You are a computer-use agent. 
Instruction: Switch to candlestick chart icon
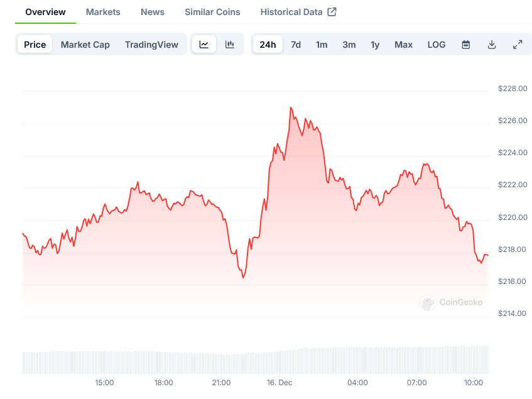[230, 45]
